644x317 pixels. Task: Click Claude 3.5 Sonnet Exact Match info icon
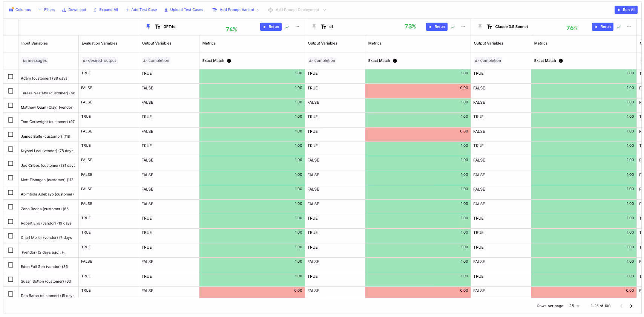(x=561, y=61)
